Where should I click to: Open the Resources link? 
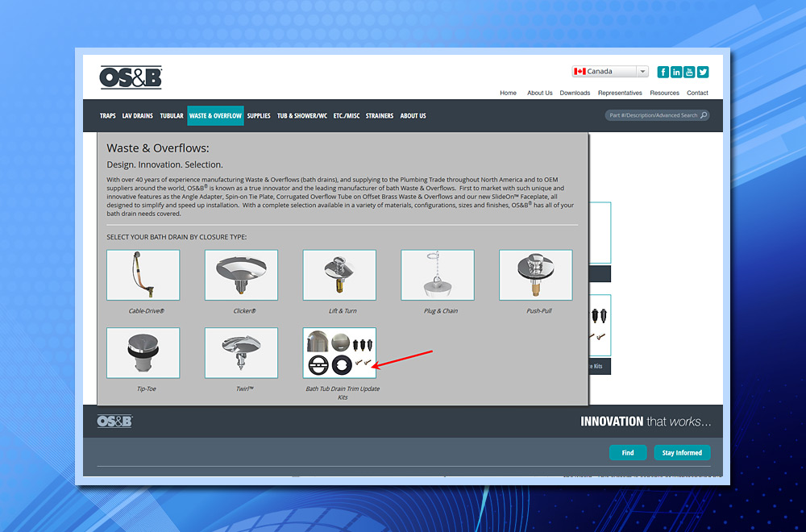[x=664, y=93]
